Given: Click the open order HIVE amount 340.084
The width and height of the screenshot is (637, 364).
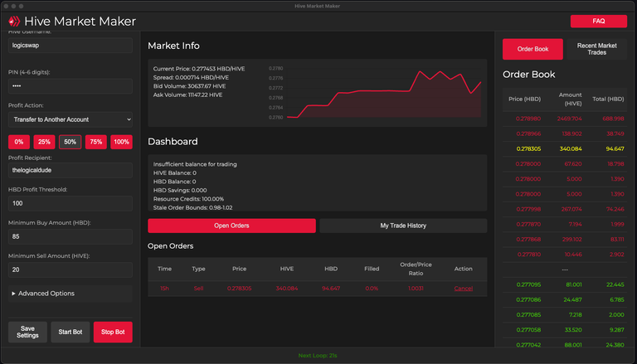Looking at the screenshot, I should point(287,289).
